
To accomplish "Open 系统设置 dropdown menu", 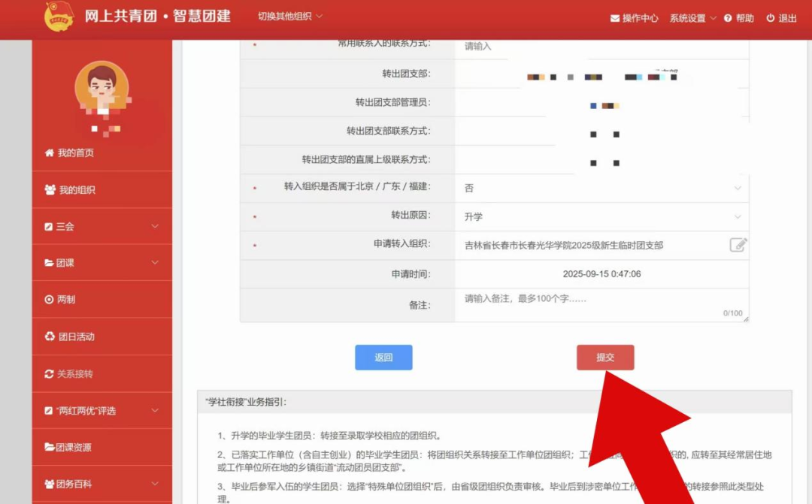I will pyautogui.click(x=693, y=18).
